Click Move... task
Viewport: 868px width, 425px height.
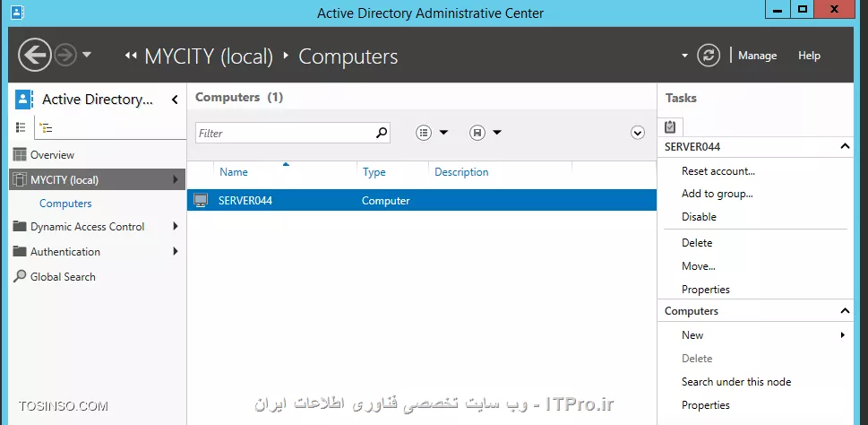pyautogui.click(x=698, y=266)
